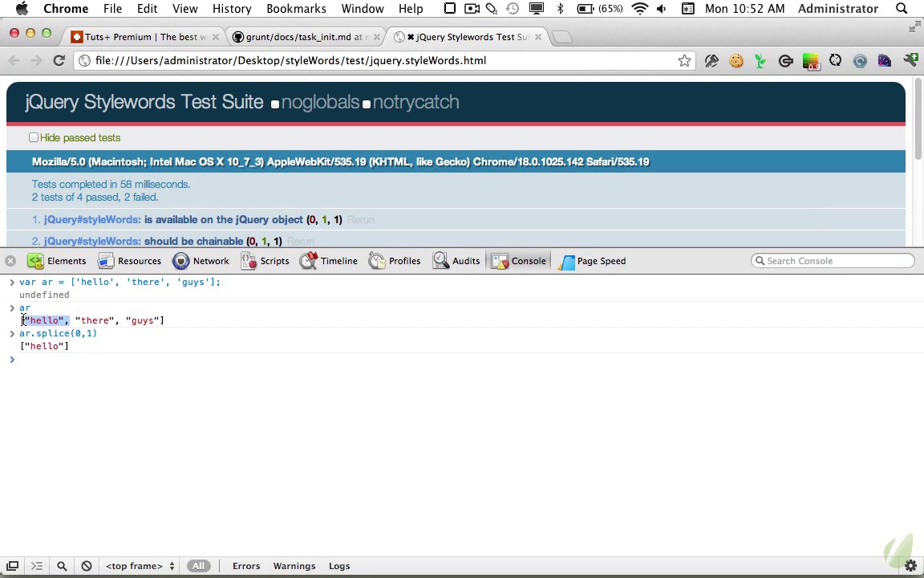Click the page vertical scrollbar
Viewport: 924px width, 578px height.
918,118
